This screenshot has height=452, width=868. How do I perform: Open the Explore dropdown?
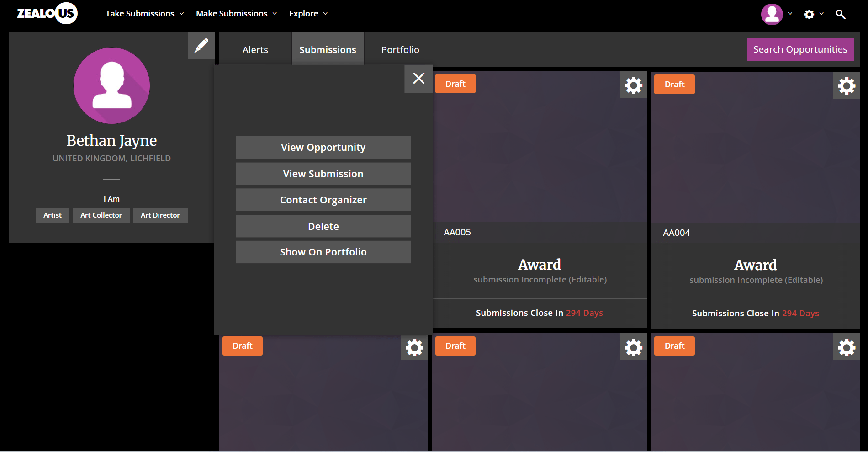pos(308,14)
